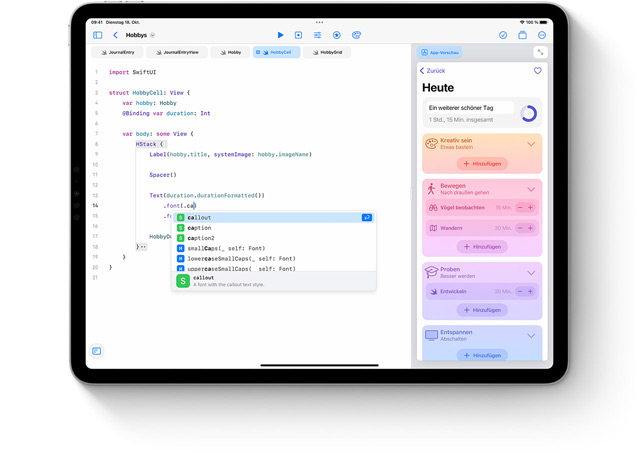Decrease Wandern duration with minus
This screenshot has height=453, width=638.
tap(519, 228)
